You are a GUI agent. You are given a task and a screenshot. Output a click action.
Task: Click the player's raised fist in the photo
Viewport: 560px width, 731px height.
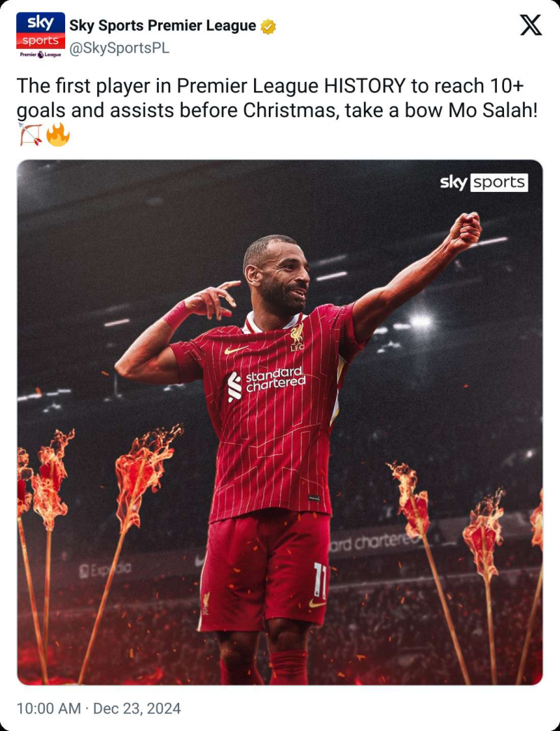[x=466, y=230]
